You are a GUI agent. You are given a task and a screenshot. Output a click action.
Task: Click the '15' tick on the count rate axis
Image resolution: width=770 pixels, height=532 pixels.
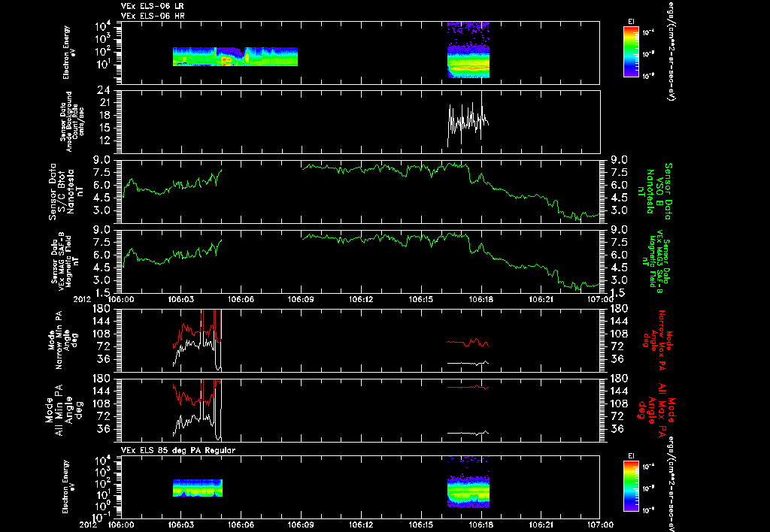pyautogui.click(x=105, y=128)
